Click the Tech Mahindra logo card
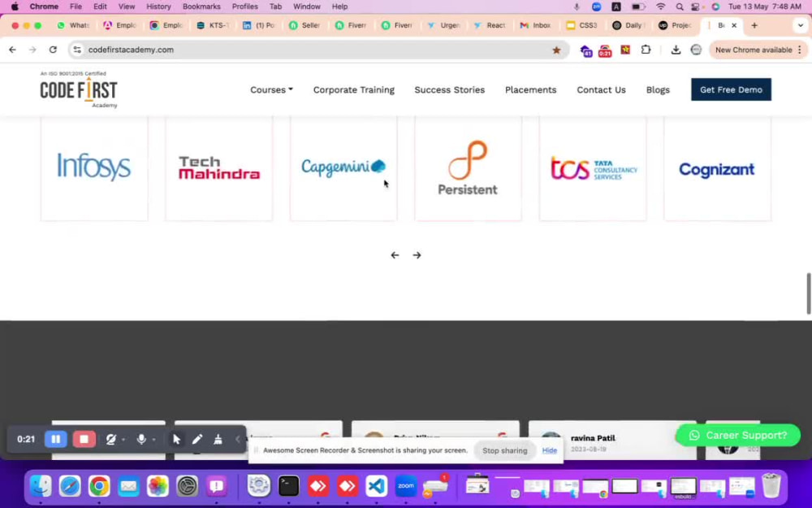Viewport: 812px width, 508px height. click(x=219, y=167)
